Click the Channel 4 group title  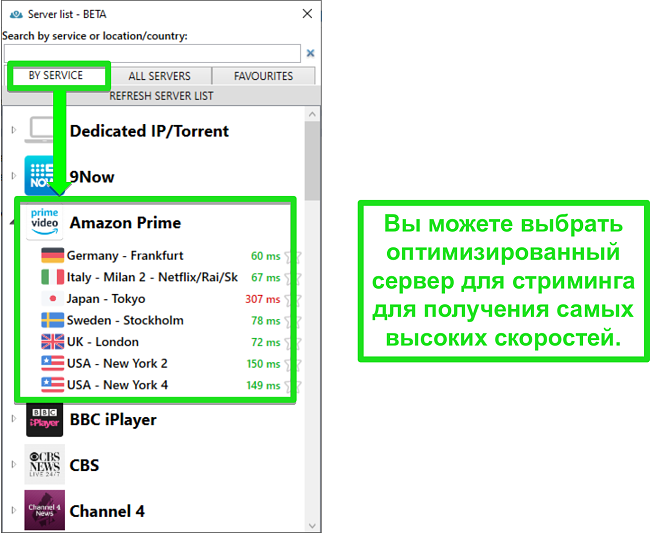coord(107,511)
